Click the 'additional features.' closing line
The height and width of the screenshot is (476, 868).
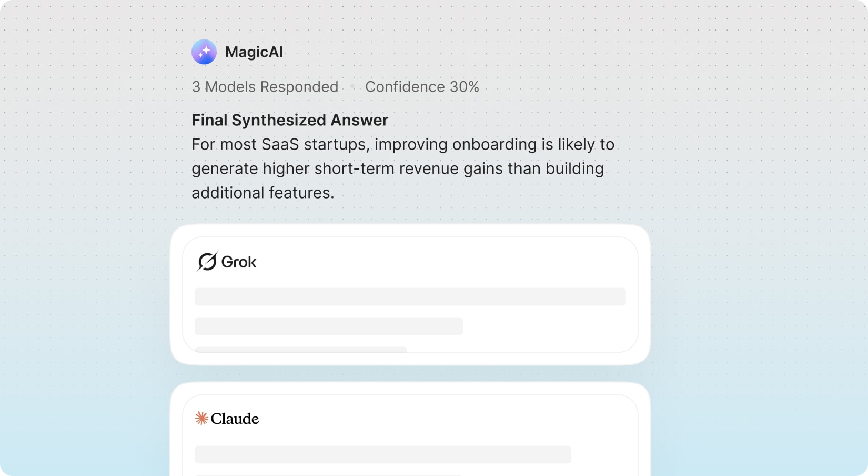[263, 193]
